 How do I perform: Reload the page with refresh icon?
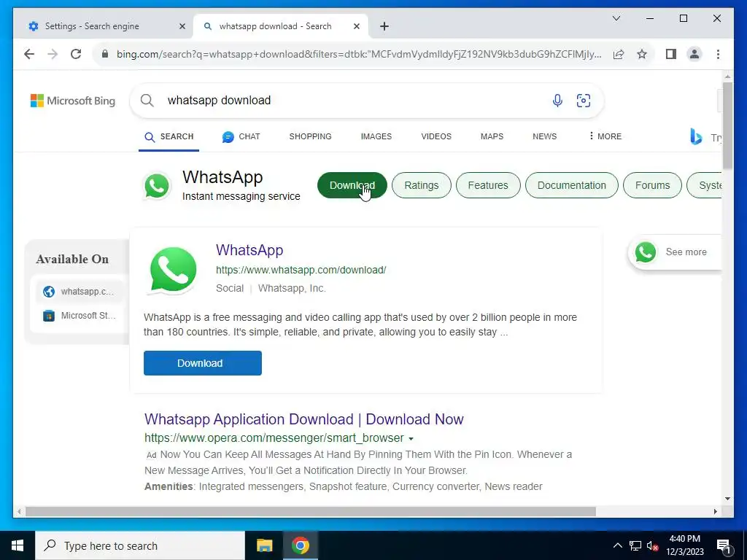tap(76, 54)
